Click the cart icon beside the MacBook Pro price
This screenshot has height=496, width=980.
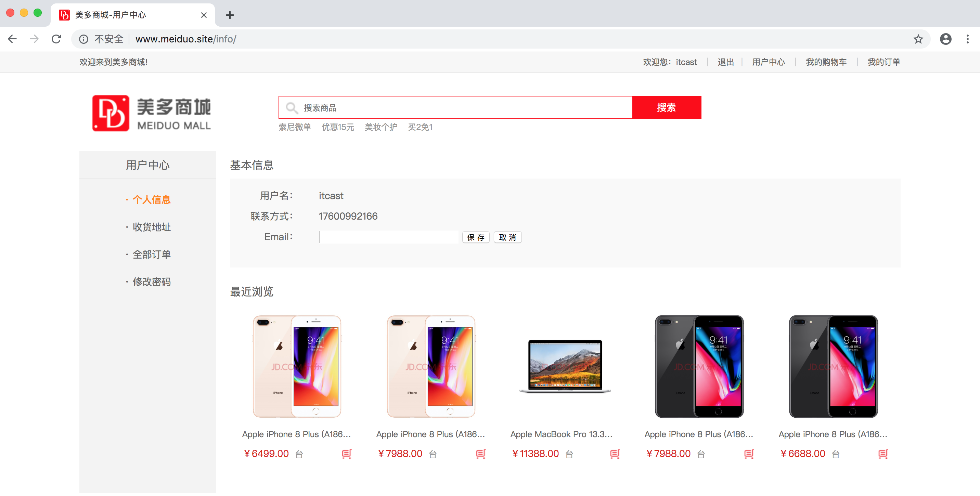(x=615, y=454)
